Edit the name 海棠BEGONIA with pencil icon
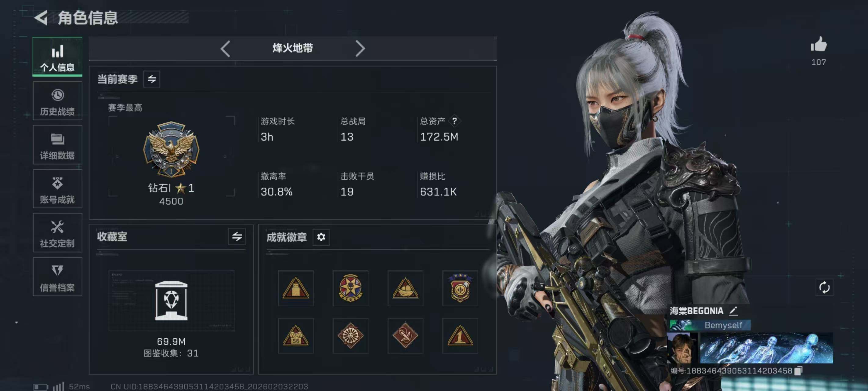Viewport: 868px width, 391px height. [x=733, y=311]
